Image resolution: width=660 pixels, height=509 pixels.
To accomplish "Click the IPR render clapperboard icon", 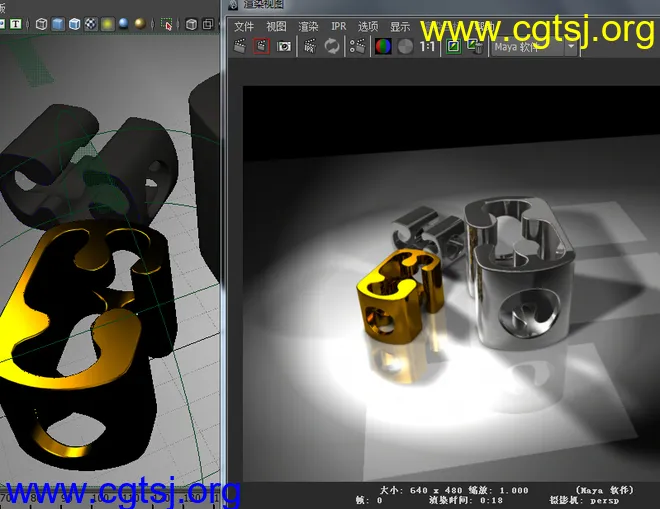I will pos(310,46).
